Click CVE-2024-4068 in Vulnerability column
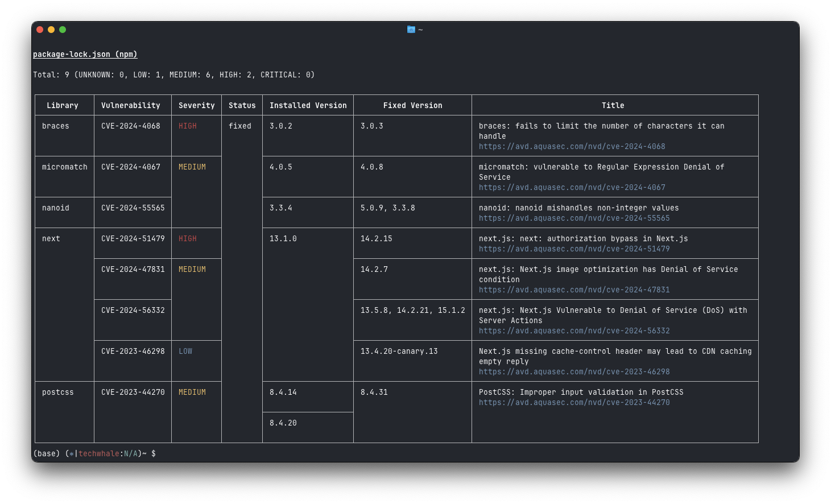The image size is (831, 504). pyautogui.click(x=131, y=126)
